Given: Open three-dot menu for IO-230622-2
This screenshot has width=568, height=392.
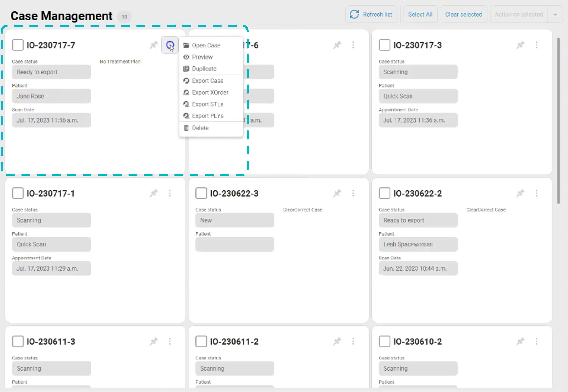Looking at the screenshot, I should 537,193.
